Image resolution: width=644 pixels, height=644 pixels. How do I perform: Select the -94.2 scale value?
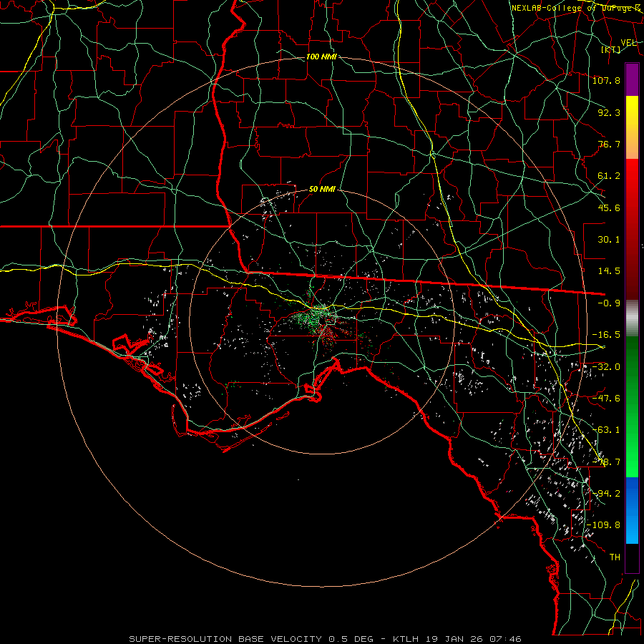(606, 493)
